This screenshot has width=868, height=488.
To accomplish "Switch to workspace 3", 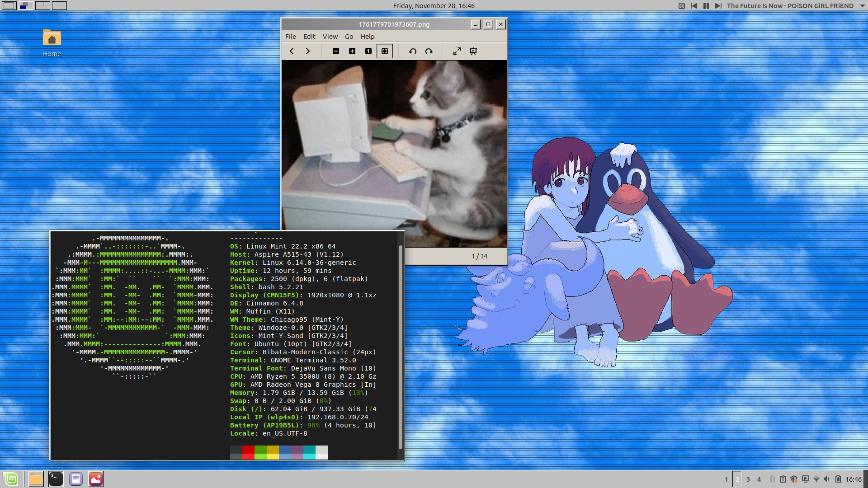I will click(748, 479).
